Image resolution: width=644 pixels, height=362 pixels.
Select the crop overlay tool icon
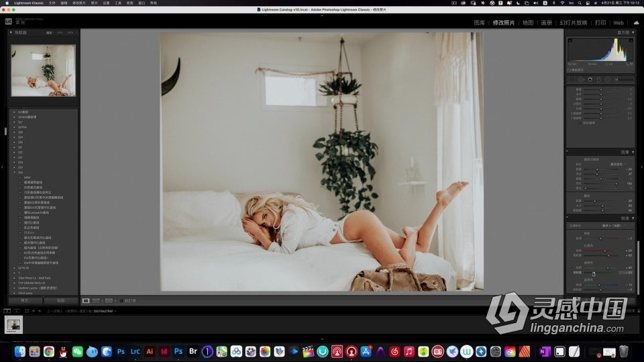[572, 79]
